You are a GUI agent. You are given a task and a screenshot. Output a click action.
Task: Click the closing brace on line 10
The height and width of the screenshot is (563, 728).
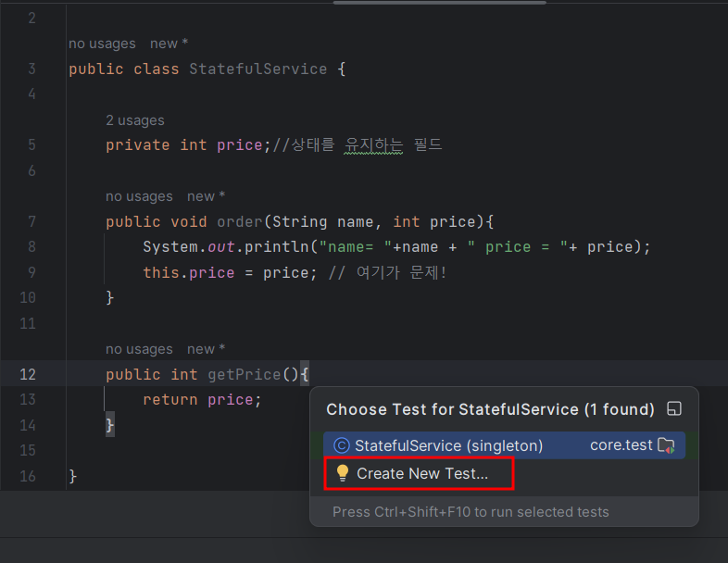[109, 297]
